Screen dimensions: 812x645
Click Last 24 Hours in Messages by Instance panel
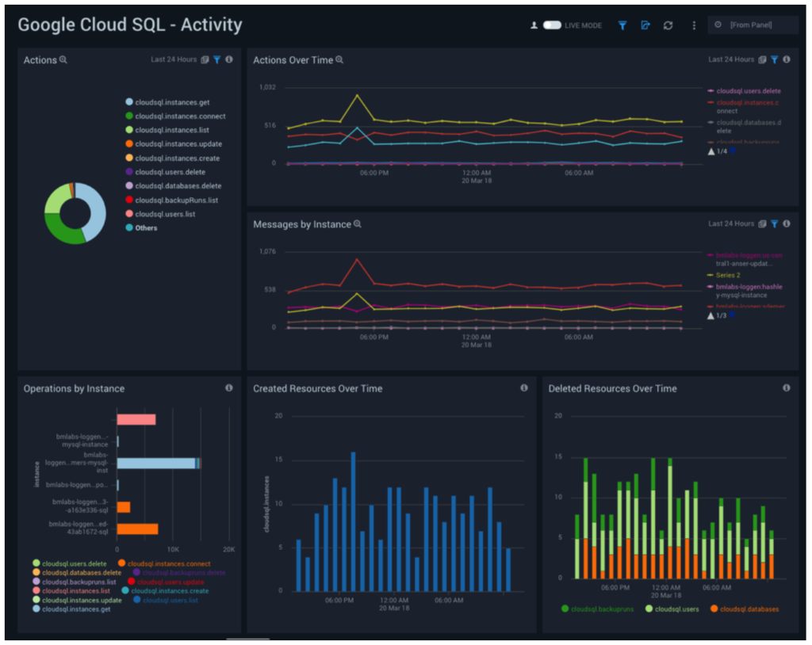(x=730, y=223)
